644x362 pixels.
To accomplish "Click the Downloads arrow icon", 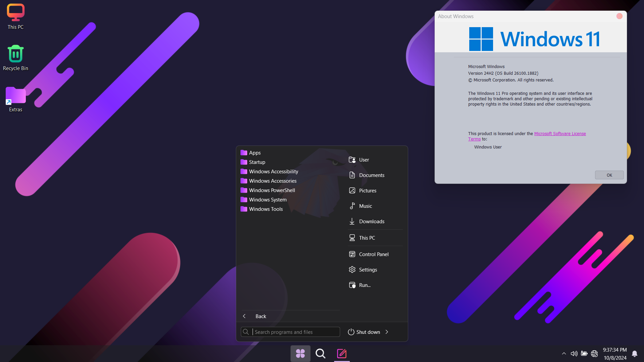I will coord(352,221).
